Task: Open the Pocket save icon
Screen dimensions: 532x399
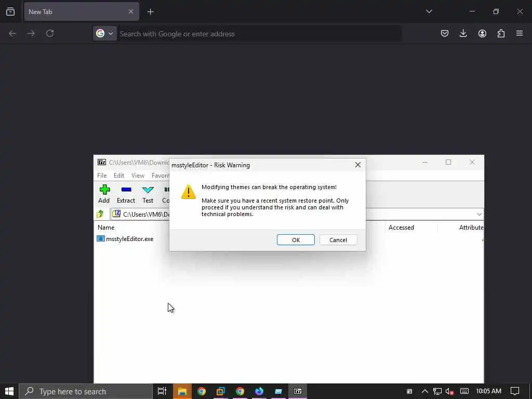Action: coord(445,33)
